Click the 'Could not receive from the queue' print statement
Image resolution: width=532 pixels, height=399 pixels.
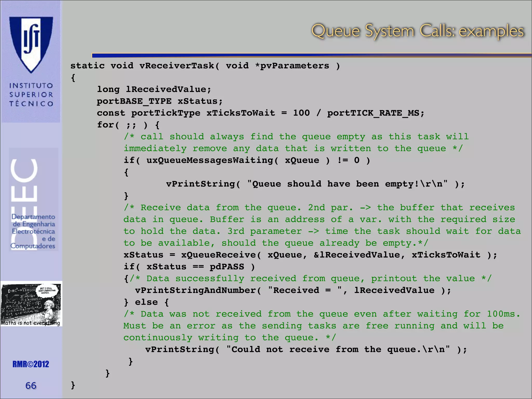click(306, 350)
